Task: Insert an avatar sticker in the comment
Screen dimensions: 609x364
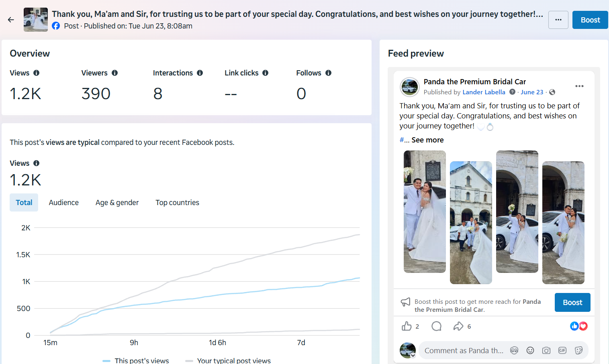Action: 514,350
